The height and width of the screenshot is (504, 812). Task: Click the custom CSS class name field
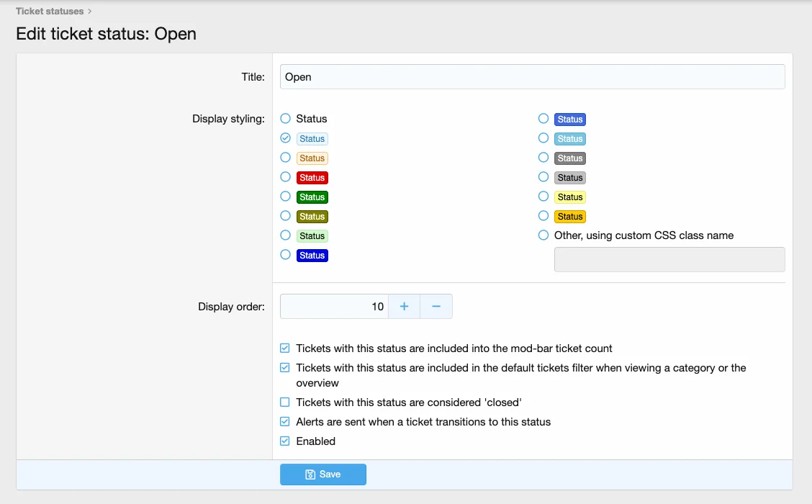click(x=669, y=260)
